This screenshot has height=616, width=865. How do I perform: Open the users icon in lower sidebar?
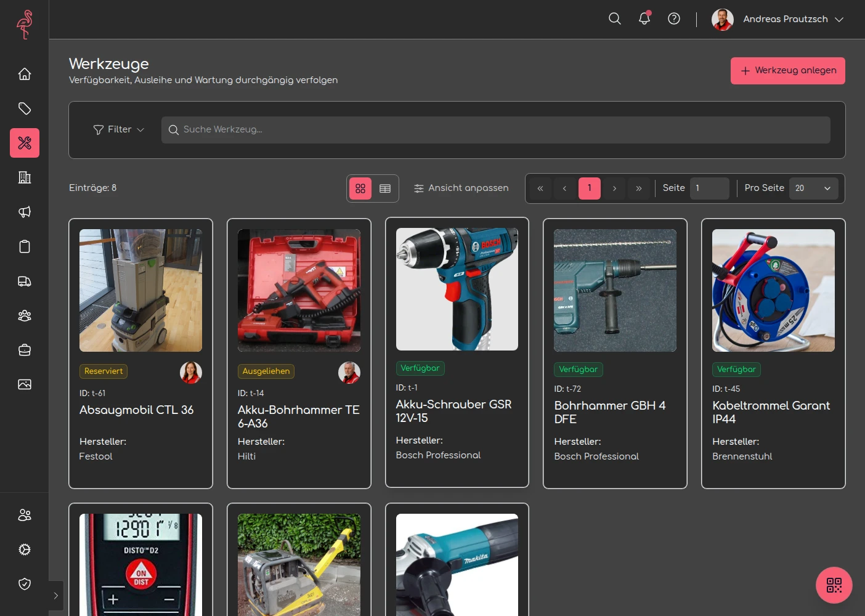pos(25,515)
